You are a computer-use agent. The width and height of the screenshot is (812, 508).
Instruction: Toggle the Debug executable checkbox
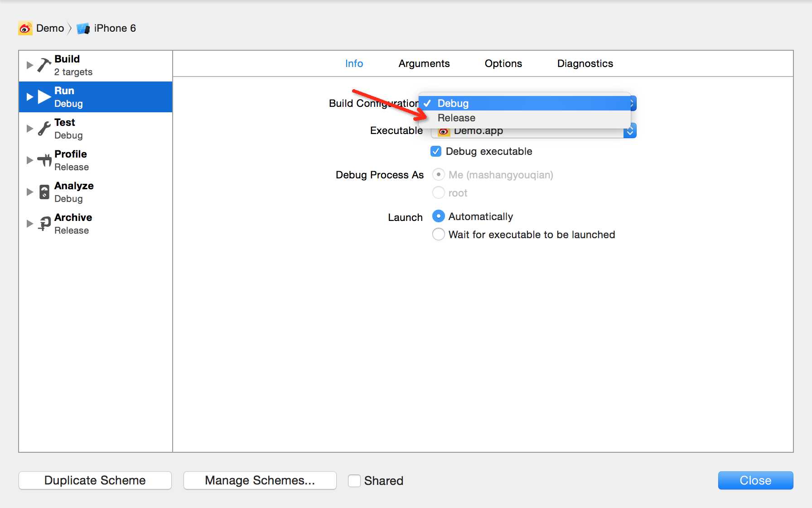click(x=436, y=151)
